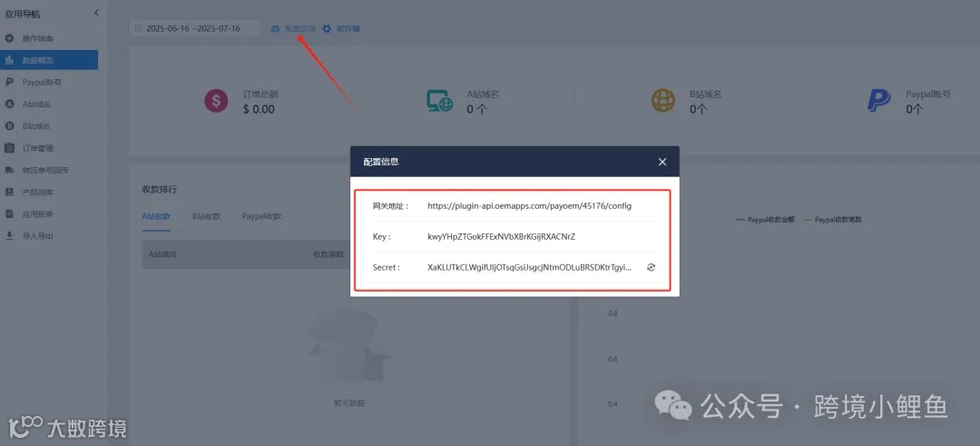Screen dimensions: 980x446
Task: Open the 收件箱 gear link
Action: 341,29
